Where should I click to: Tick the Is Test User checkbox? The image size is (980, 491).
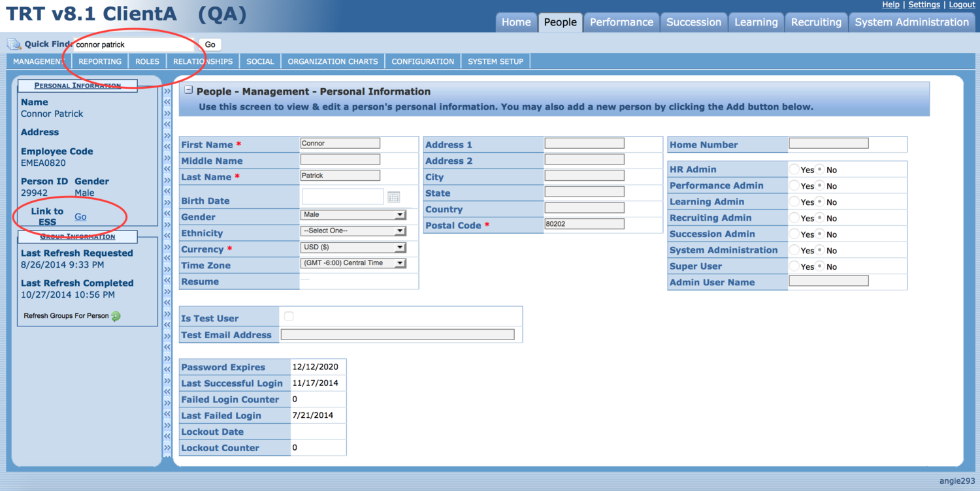point(289,316)
